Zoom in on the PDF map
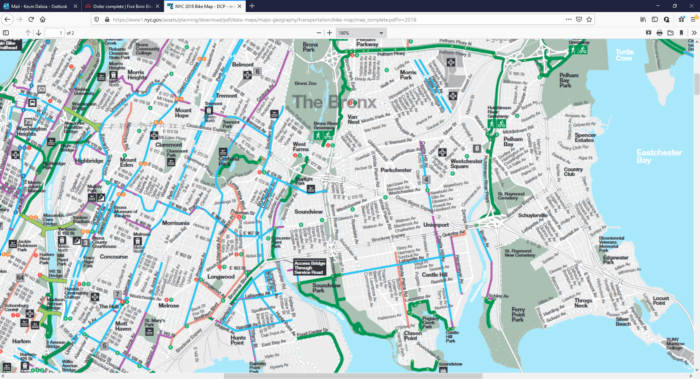Screen dimensions: 700x379 click(x=329, y=33)
